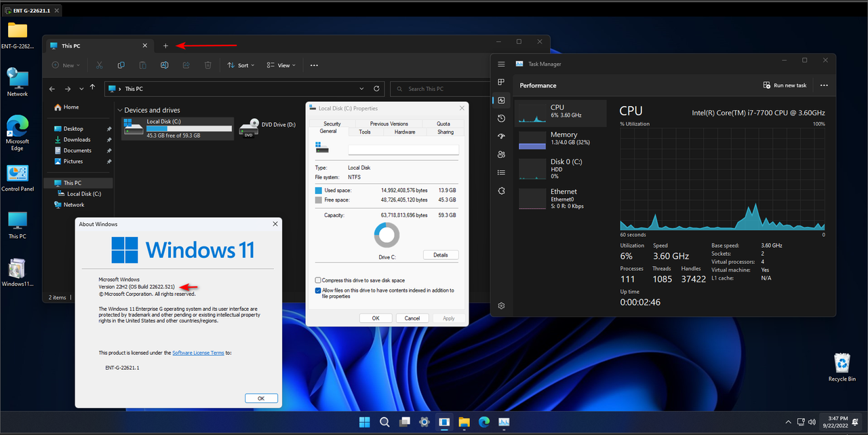
Task: Switch to Tools tab in Properties
Action: 365,132
